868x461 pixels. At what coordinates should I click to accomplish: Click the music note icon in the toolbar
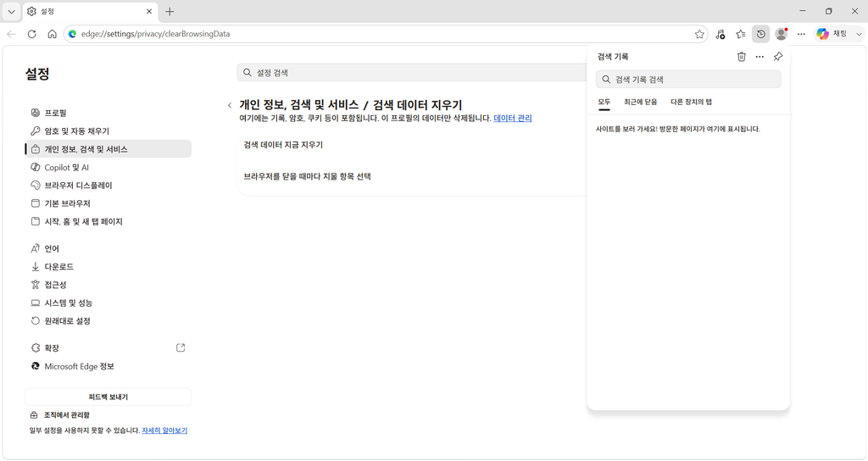pos(720,34)
